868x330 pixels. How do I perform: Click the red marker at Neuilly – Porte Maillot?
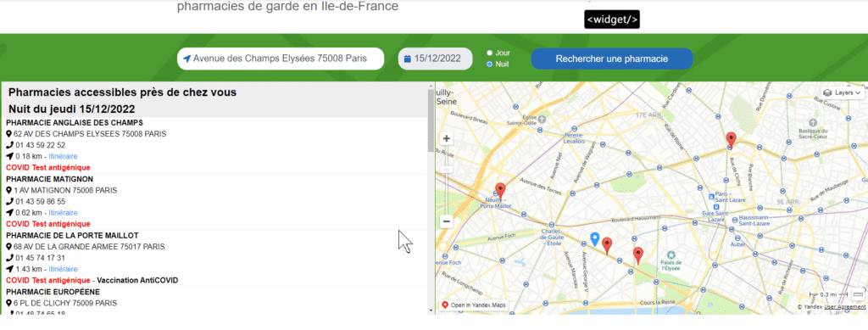500,191
